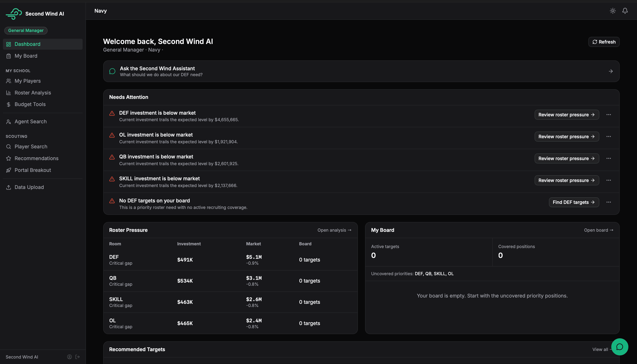The image size is (637, 364).
Task: Click the Market column header
Action: tap(253, 244)
